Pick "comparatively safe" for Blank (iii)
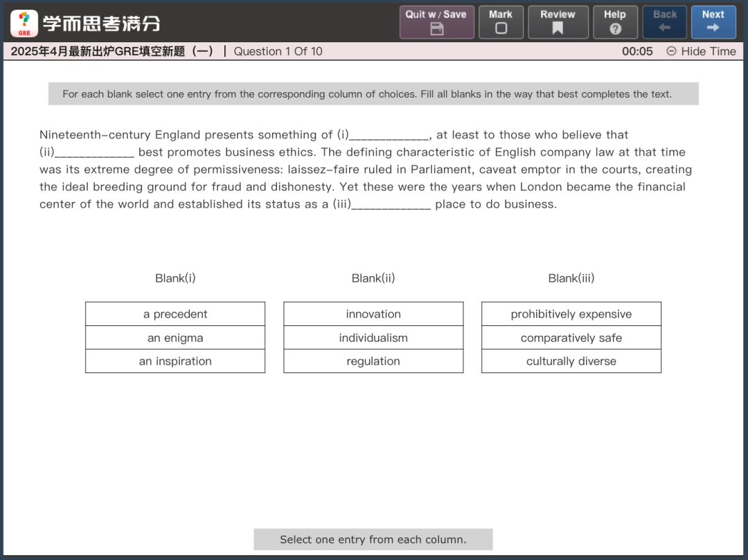This screenshot has height=560, width=748. pyautogui.click(x=571, y=337)
